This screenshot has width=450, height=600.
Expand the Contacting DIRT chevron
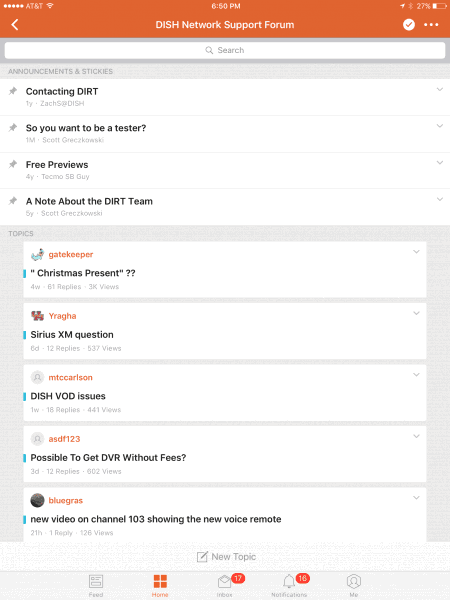[x=440, y=90]
